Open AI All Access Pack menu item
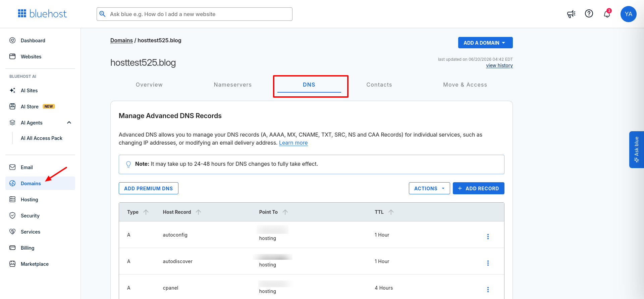The height and width of the screenshot is (299, 644). tap(42, 138)
